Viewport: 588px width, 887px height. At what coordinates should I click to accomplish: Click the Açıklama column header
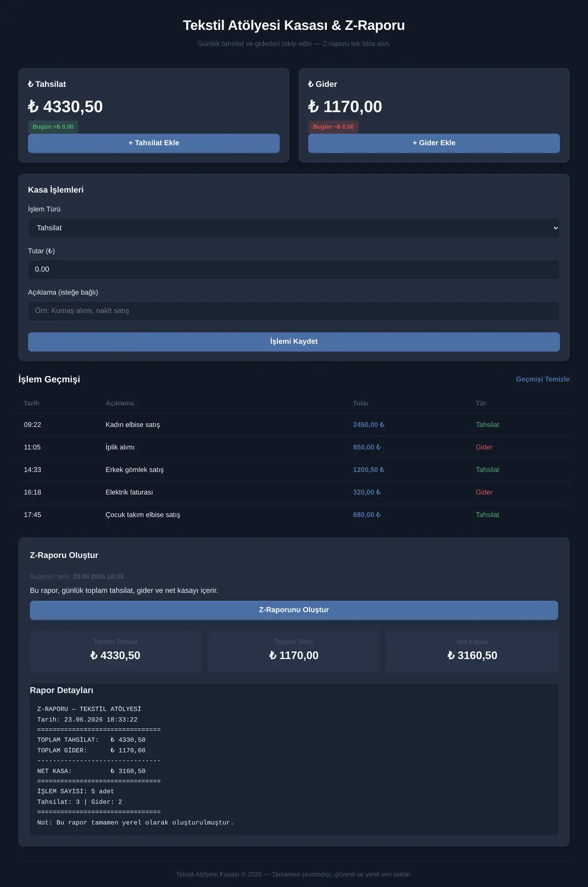(120, 403)
